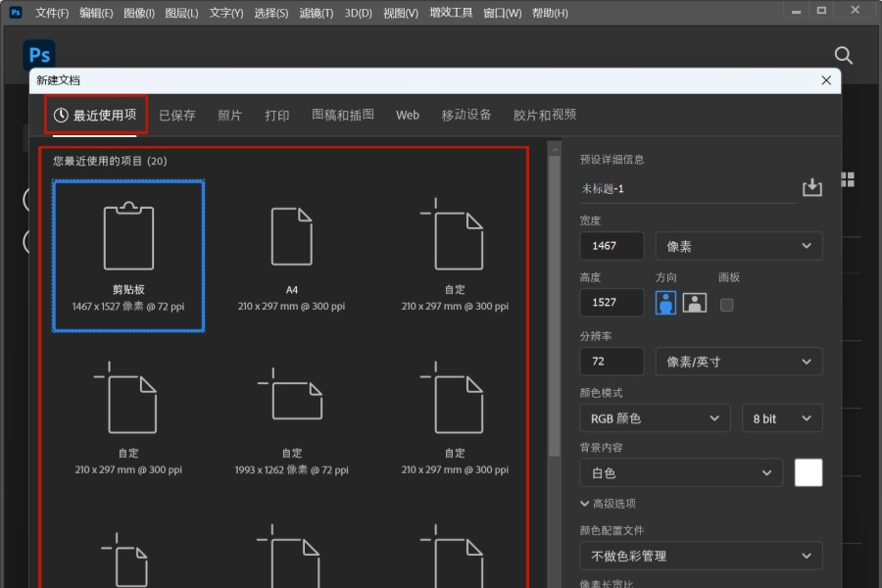Open 视图(V) menu
Viewport: 882px width, 588px height.
click(x=401, y=13)
